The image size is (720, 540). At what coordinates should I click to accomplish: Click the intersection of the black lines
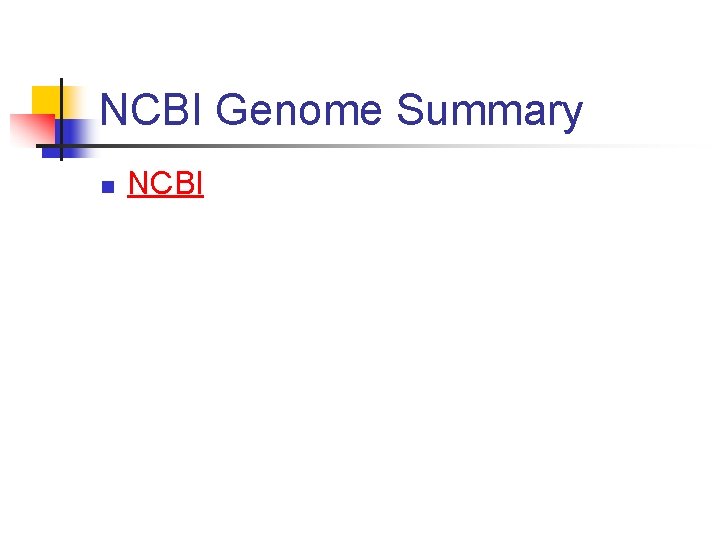(x=62, y=146)
